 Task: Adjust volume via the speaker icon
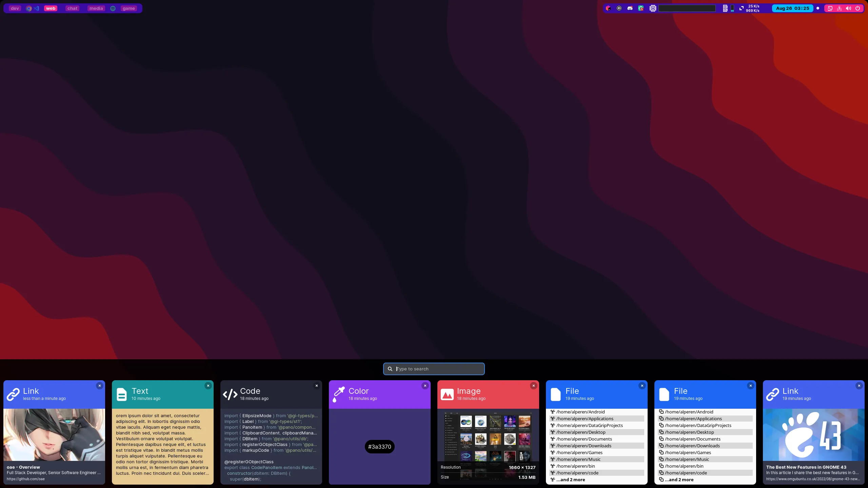[x=848, y=8]
